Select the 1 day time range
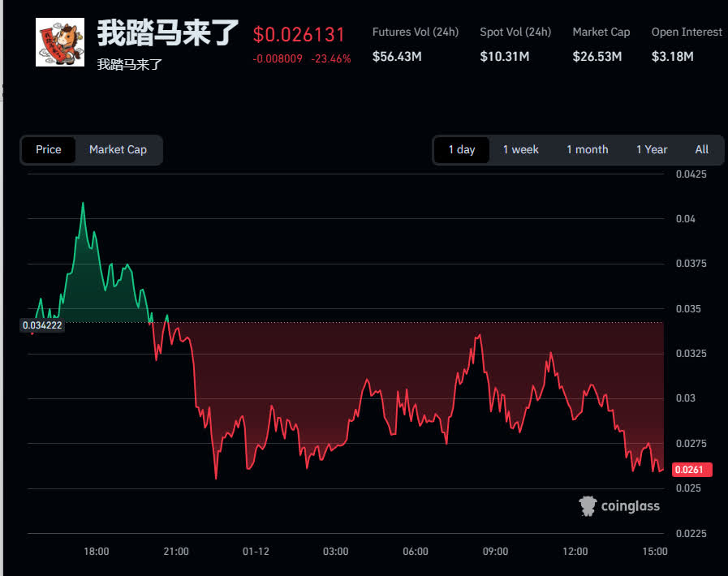 coord(462,149)
